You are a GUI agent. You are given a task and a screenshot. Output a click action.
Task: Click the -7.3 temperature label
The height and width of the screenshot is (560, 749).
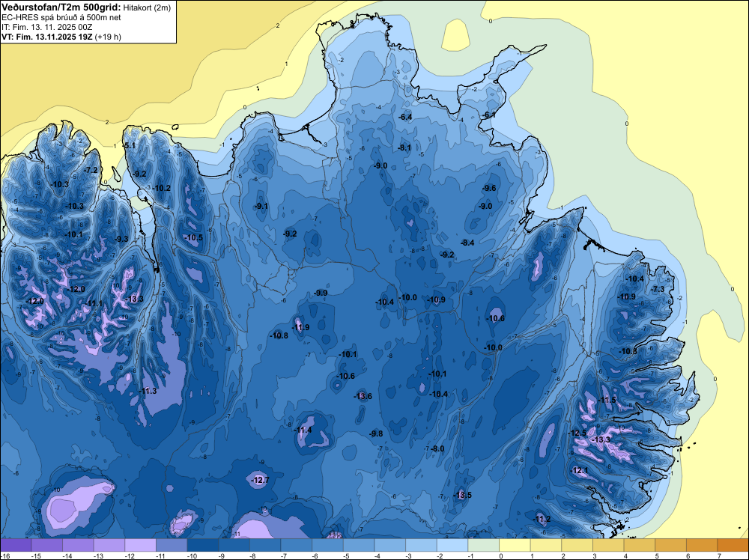[658, 289]
